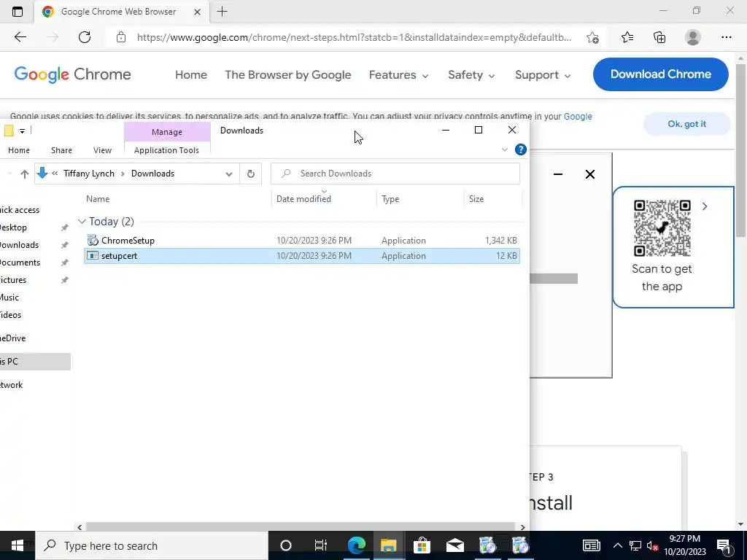Click the Google Chrome logo

72,74
